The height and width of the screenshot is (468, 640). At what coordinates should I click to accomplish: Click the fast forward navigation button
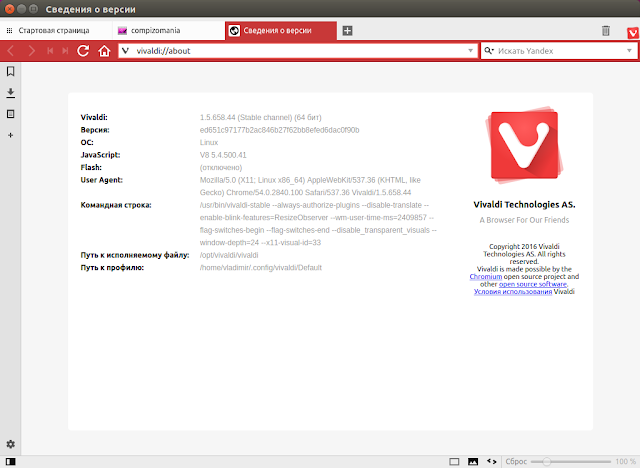(65, 51)
